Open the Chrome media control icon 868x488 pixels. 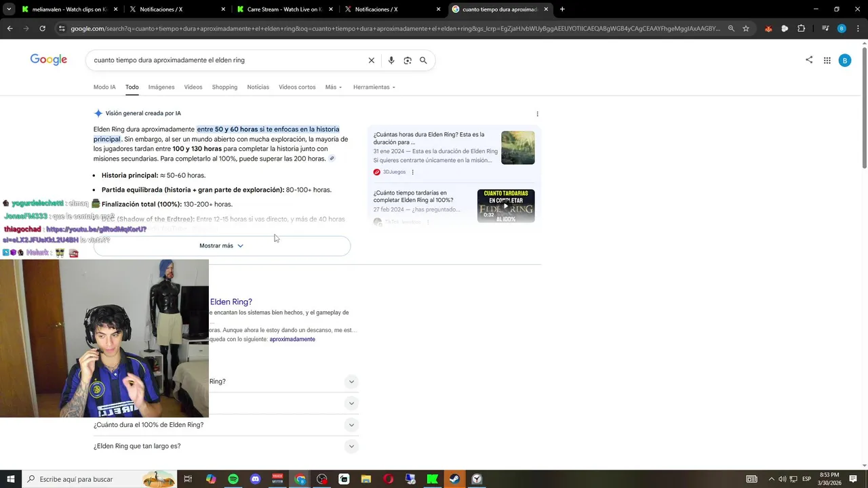[x=825, y=28]
